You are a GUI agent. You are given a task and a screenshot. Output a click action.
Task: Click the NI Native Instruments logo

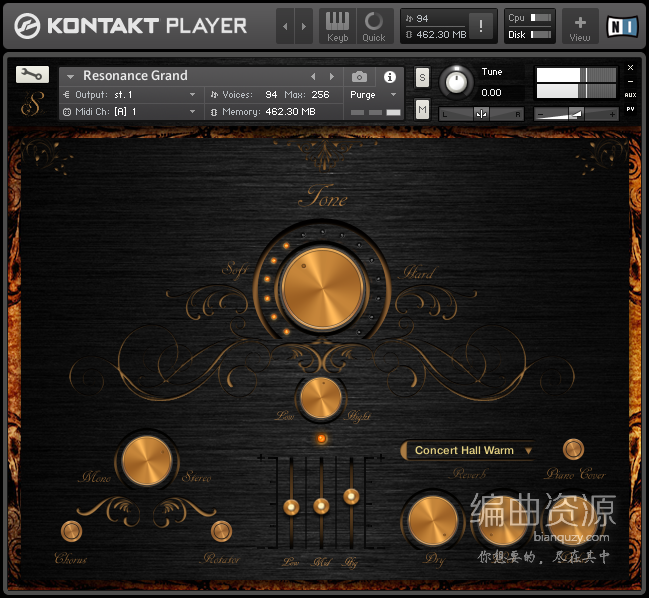(x=622, y=26)
